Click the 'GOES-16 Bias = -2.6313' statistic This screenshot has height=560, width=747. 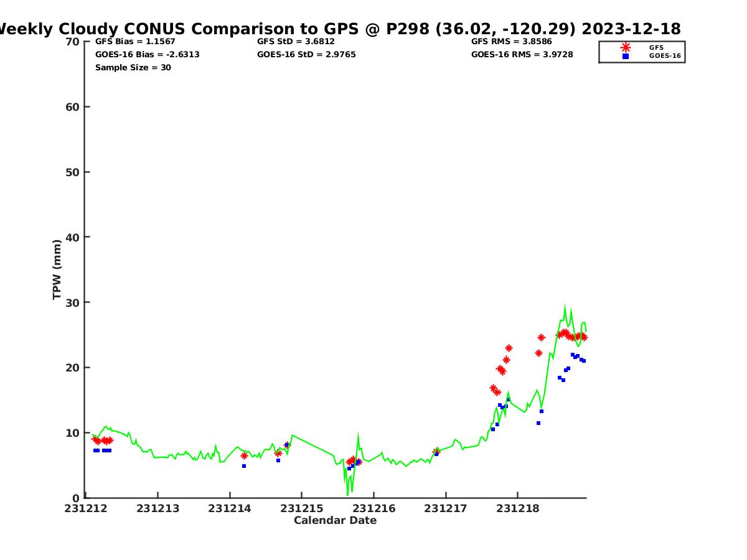147,55
